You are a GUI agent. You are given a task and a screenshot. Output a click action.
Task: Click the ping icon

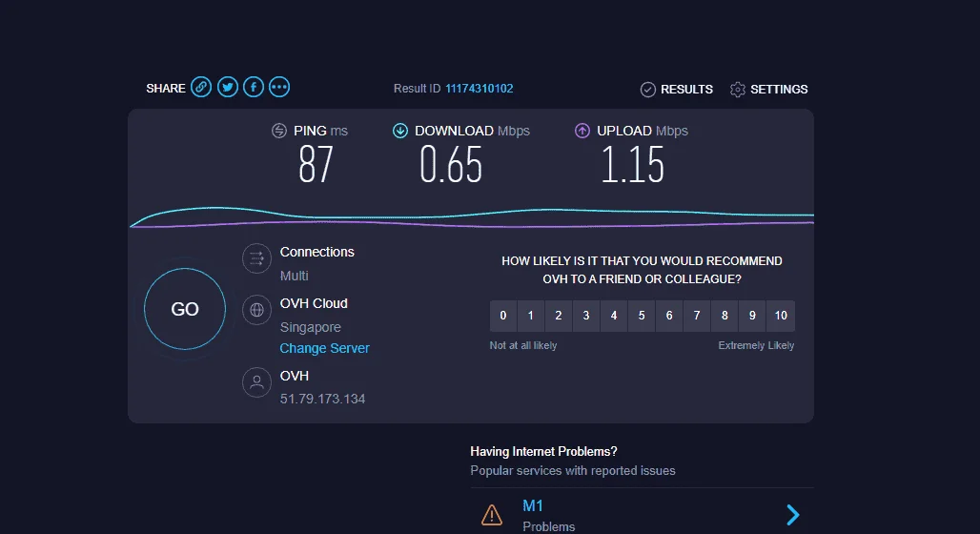click(x=278, y=131)
